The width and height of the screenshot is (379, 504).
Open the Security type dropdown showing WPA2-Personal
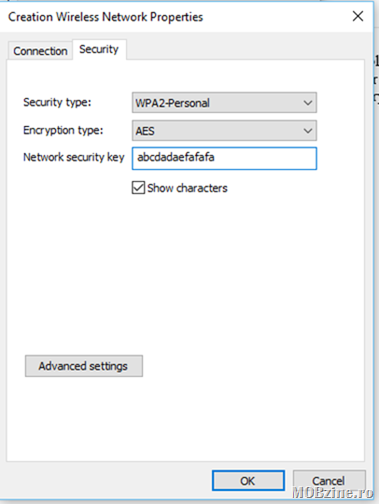[x=224, y=103]
